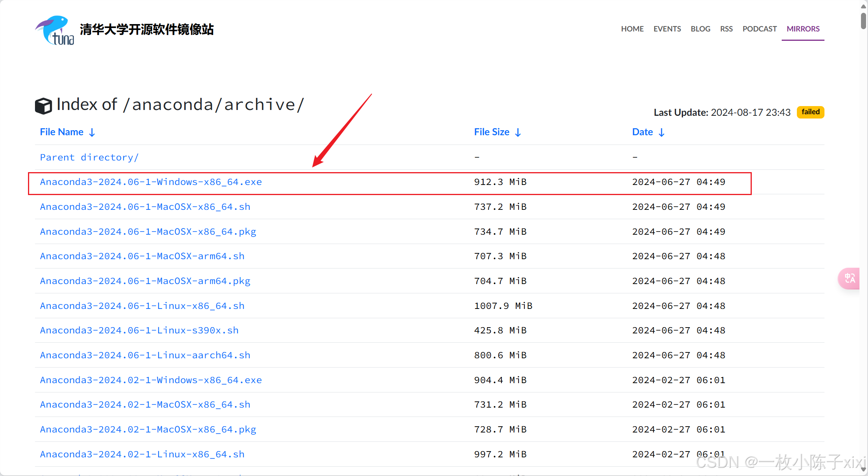This screenshot has width=868, height=476.
Task: Click the site title 清华大学开源软件镜像站
Action: coord(147,30)
